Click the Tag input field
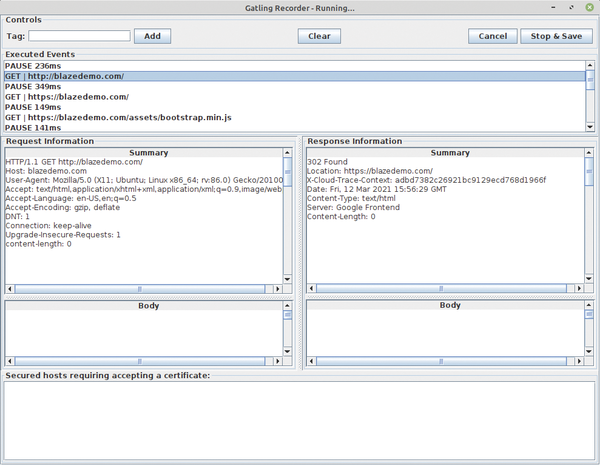 point(79,36)
